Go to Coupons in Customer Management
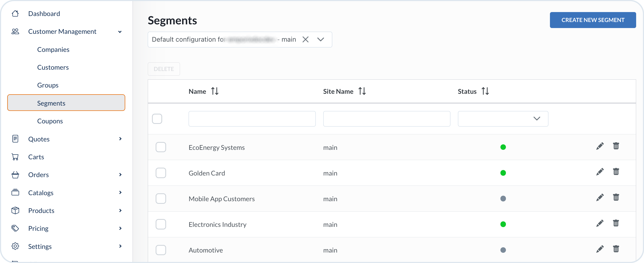The width and height of the screenshot is (644, 263). coord(50,121)
